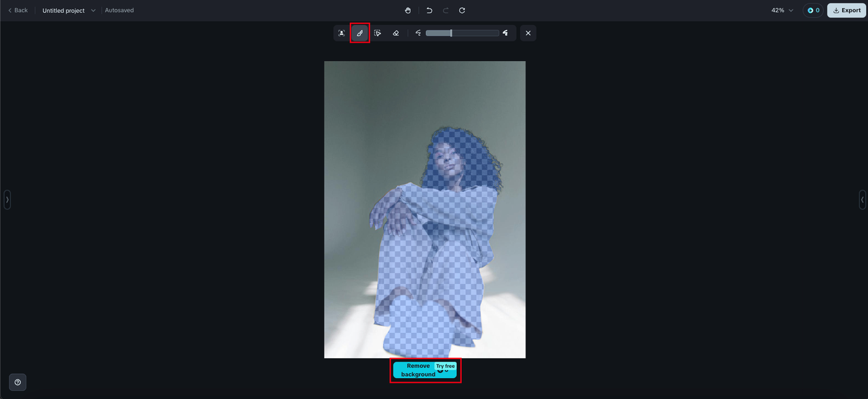Activate the hand pan tool
The width and height of the screenshot is (868, 399).
click(408, 10)
